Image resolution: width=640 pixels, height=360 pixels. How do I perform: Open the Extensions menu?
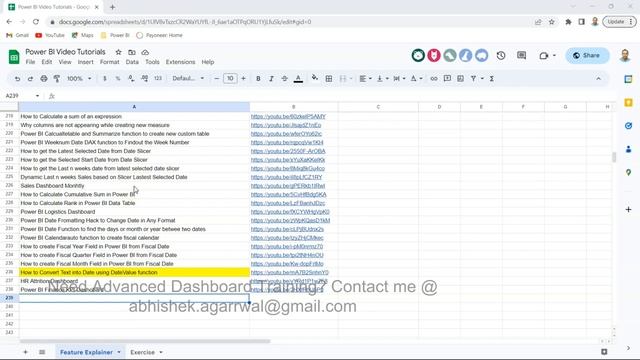[x=180, y=62]
